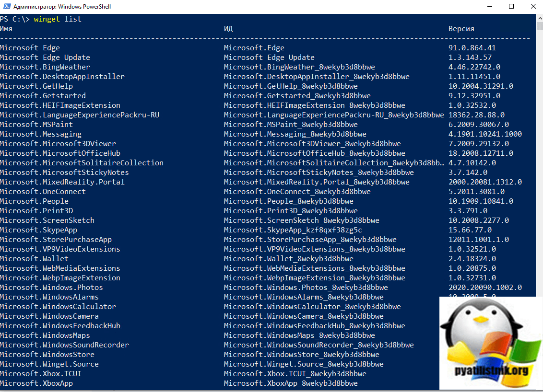The height and width of the screenshot is (392, 543).
Task: Click the 'Имя' column header
Action: (6, 29)
